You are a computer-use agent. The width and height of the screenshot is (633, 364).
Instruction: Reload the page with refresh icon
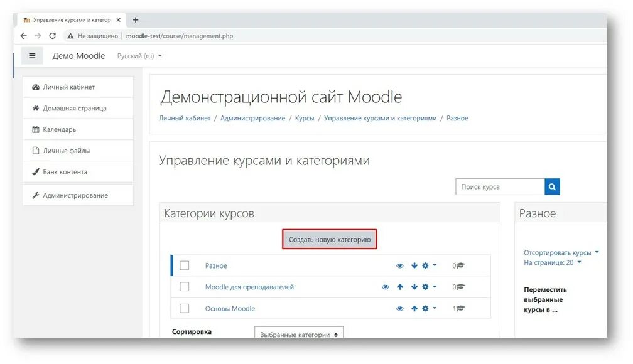tap(53, 36)
